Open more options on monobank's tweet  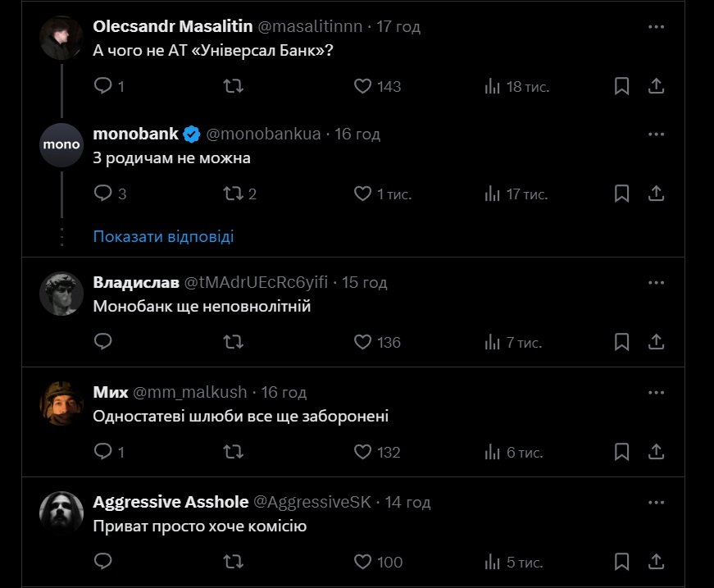pos(656,134)
